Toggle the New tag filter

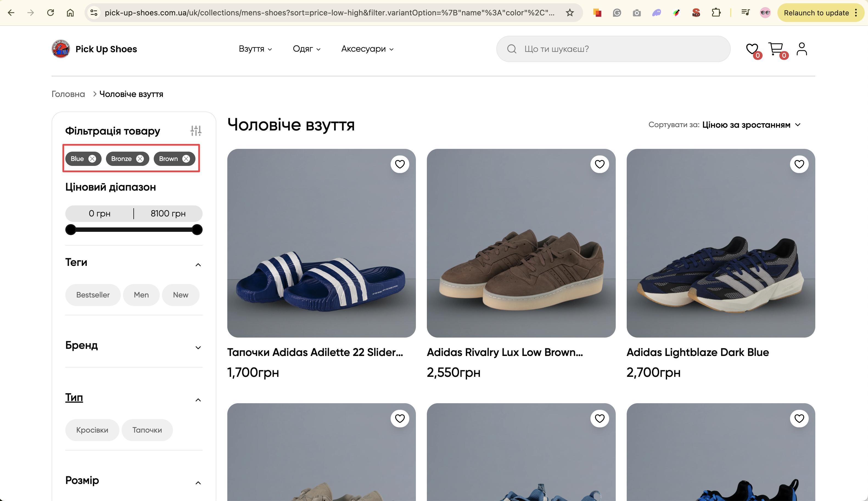coord(181,295)
